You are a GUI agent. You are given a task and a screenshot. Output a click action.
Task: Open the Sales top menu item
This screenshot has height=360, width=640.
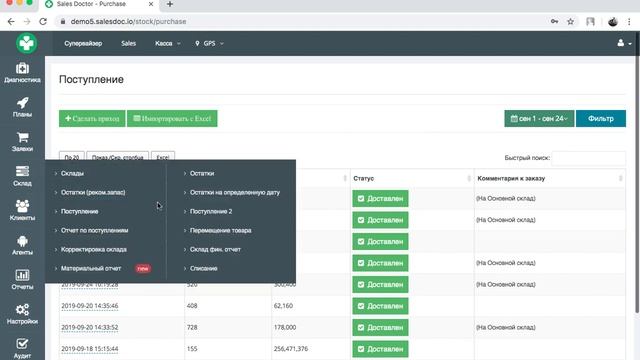[128, 43]
